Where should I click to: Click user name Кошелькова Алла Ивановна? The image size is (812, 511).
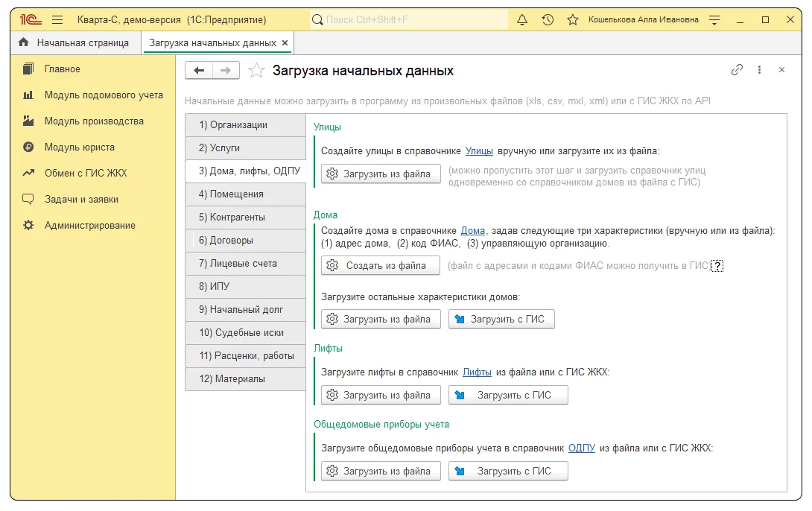point(643,19)
